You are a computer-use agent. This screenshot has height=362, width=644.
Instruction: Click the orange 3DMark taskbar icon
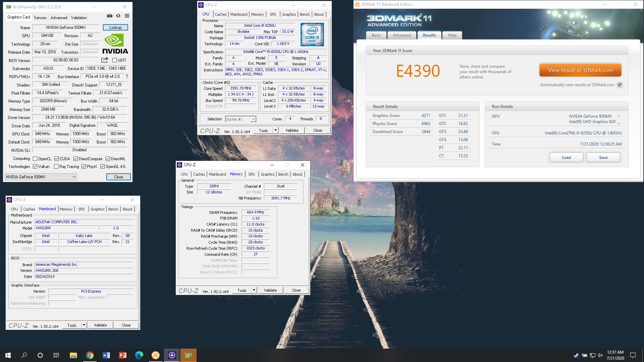point(155,355)
